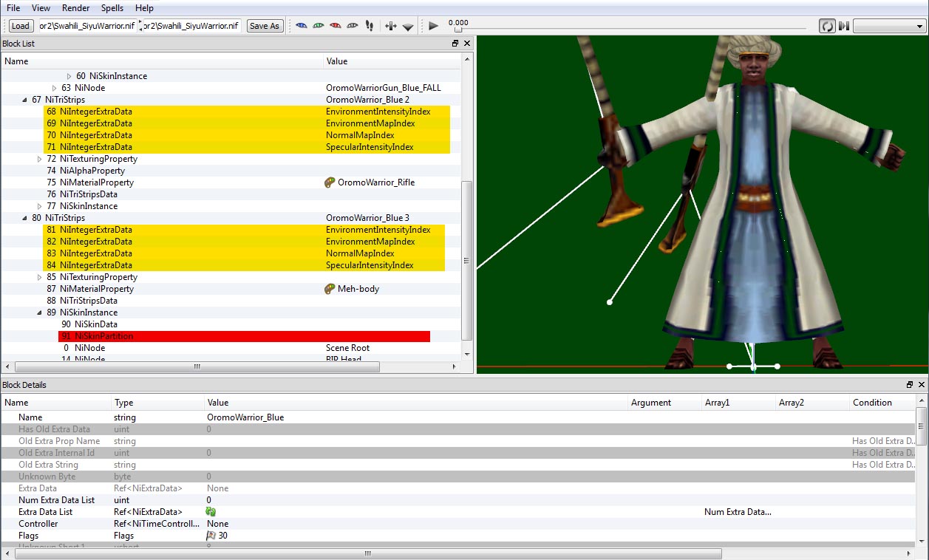Close the Block Details panel
The image size is (929, 560).
922,385
